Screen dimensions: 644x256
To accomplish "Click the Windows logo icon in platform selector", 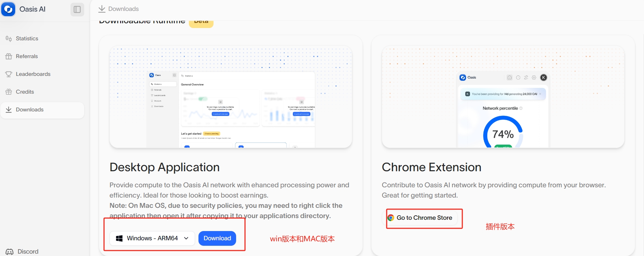I will coord(119,238).
